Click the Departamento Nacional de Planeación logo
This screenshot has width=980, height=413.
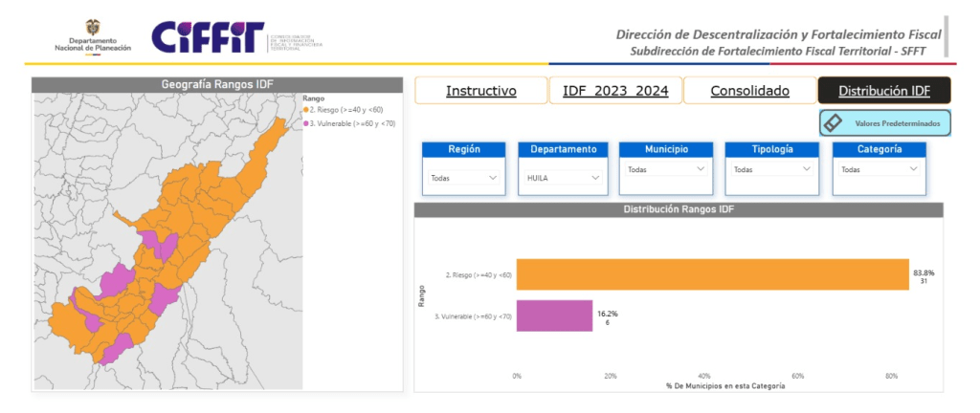click(x=93, y=37)
